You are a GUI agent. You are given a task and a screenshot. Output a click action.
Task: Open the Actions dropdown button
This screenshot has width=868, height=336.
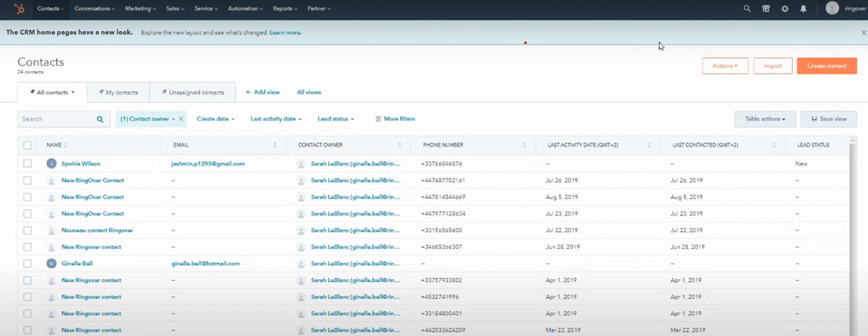click(725, 66)
